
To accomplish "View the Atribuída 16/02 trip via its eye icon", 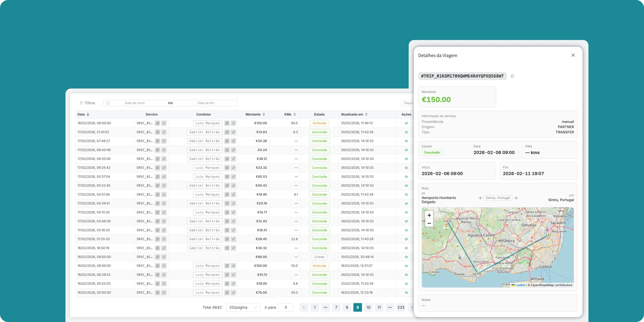I will click(406, 266).
